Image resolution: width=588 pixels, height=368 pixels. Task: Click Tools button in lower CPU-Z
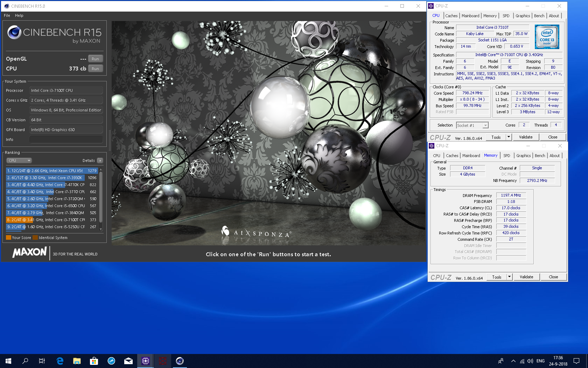point(497,277)
